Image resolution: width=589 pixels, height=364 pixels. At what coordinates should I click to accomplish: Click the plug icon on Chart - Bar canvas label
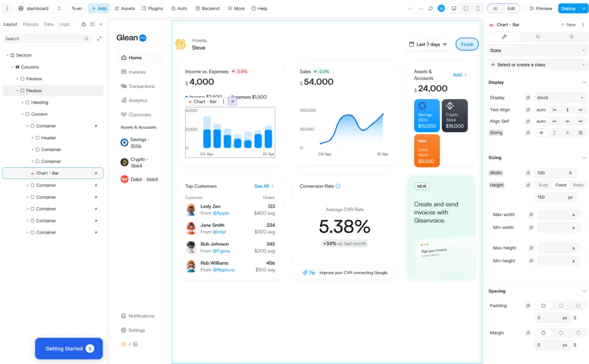coord(233,102)
